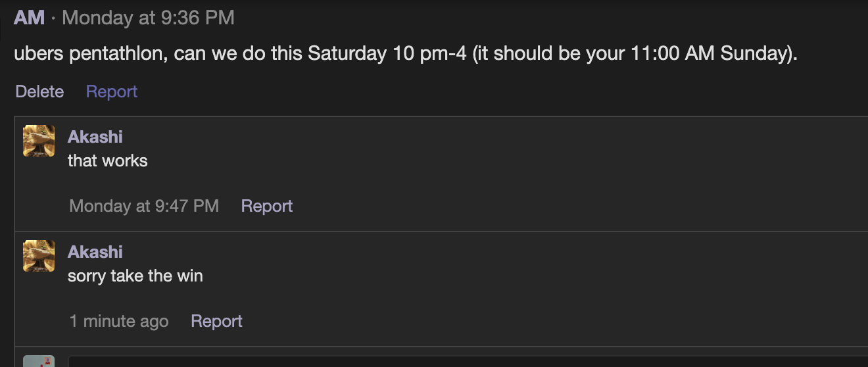
Task: Click the 'Monday at 9:47 PM' comment timestamp
Action: [144, 206]
